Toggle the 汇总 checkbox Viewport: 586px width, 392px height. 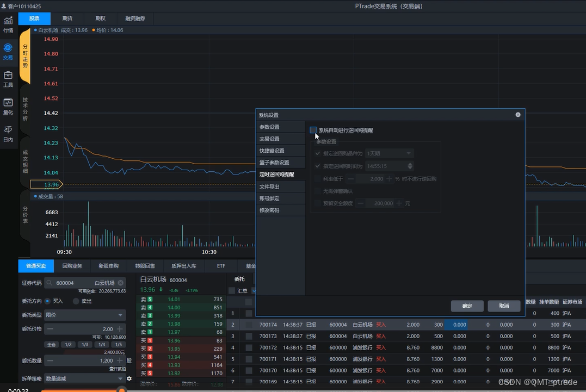point(232,290)
